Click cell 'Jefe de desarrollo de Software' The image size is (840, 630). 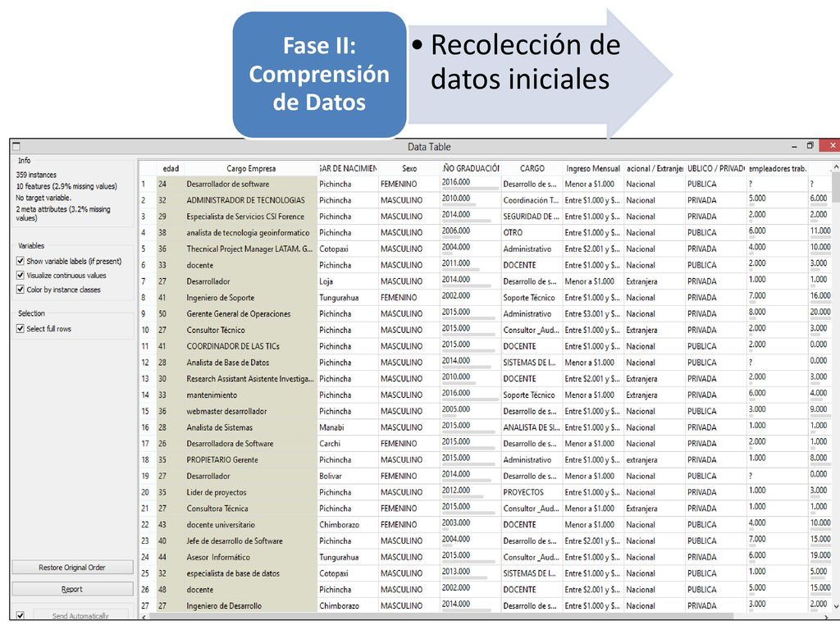251,541
